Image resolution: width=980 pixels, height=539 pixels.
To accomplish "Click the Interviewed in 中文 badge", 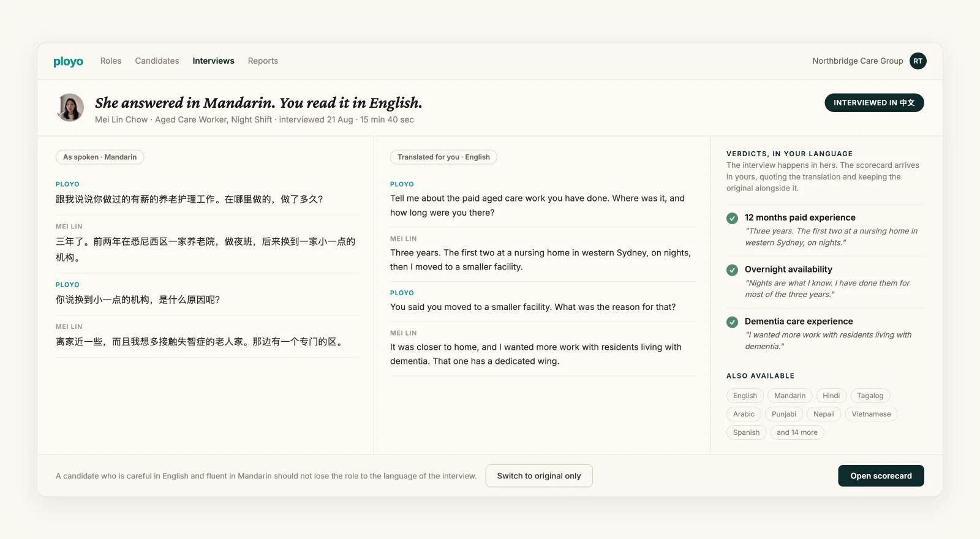I will tap(874, 103).
